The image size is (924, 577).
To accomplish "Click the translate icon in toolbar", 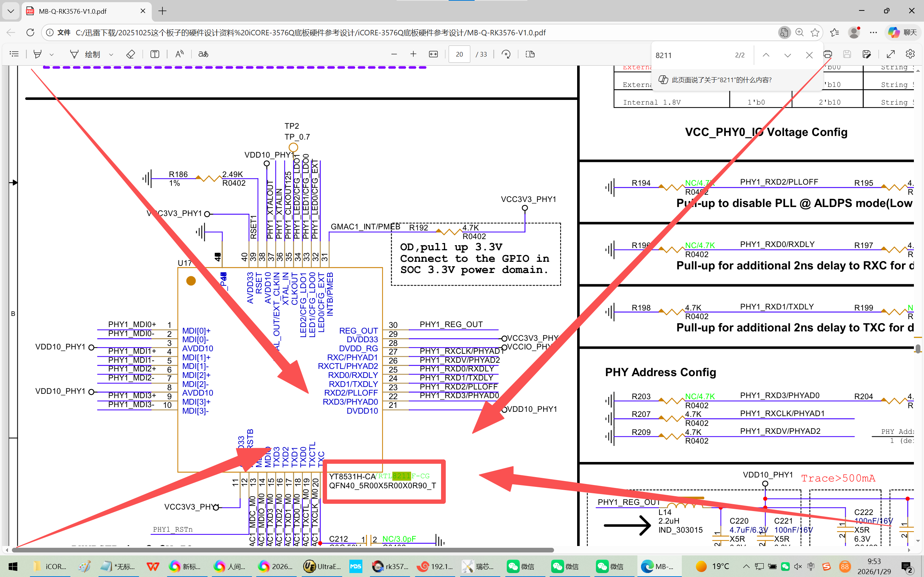I will coord(203,54).
